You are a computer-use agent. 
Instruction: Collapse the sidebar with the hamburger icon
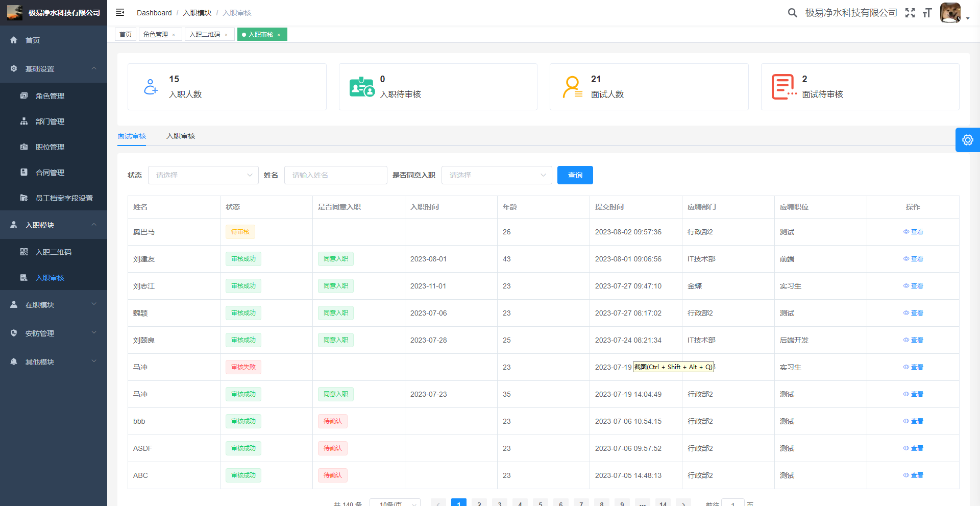click(x=120, y=12)
